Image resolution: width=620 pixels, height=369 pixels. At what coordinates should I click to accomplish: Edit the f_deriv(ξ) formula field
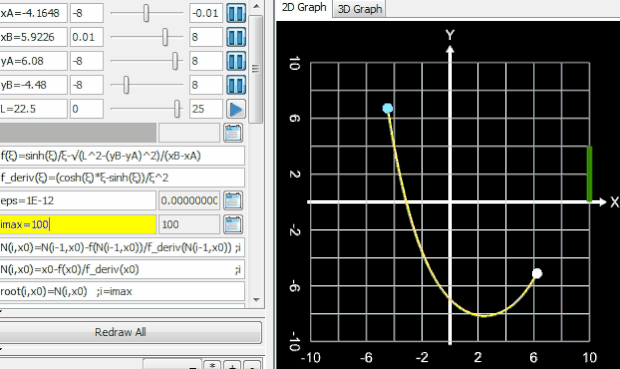pyautogui.click(x=122, y=178)
